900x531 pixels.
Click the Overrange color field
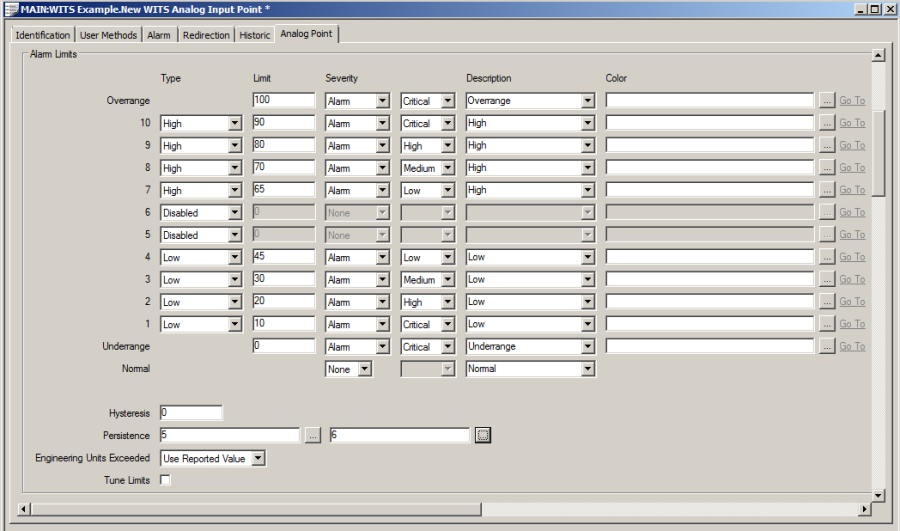709,101
